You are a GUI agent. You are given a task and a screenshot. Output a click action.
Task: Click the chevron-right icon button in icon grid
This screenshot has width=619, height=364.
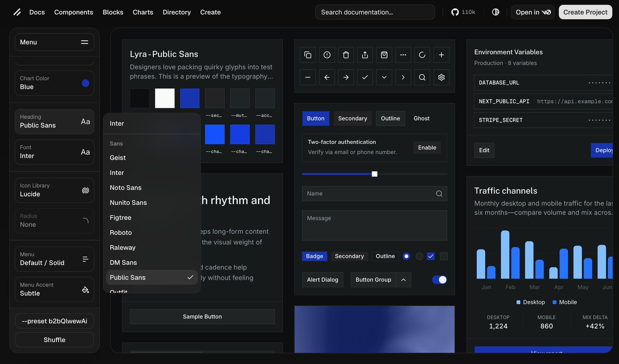pyautogui.click(x=403, y=77)
